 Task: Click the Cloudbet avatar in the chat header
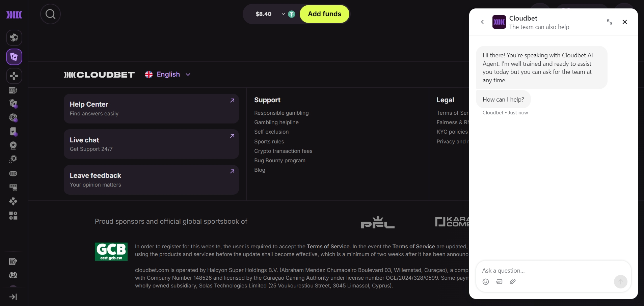[x=499, y=22]
